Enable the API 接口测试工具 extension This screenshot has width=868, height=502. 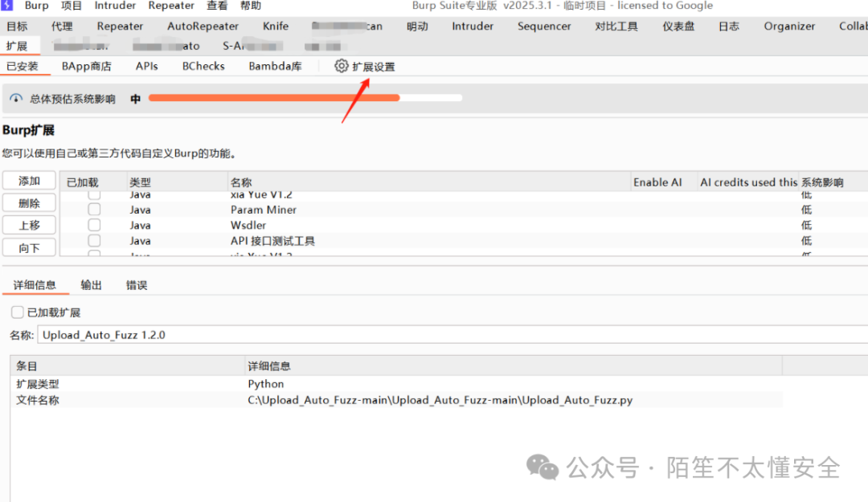point(94,240)
